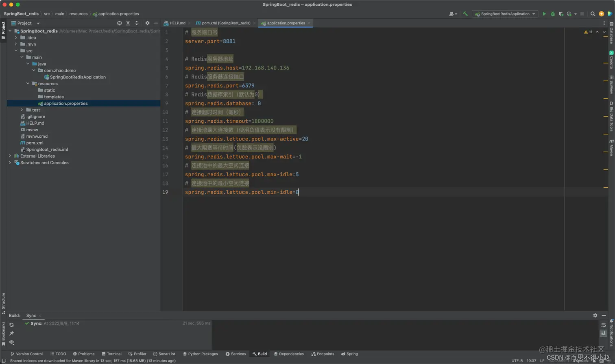Expand Scratches and Consoles node

coord(10,162)
